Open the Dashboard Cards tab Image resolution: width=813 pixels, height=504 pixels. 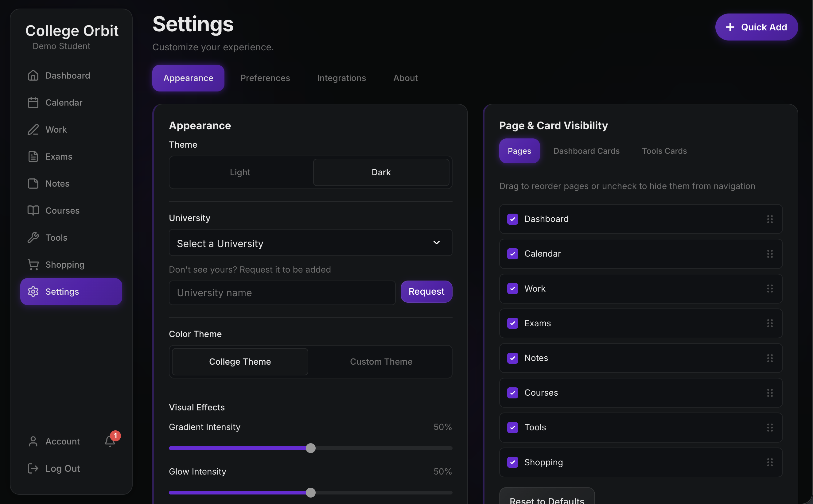586,151
